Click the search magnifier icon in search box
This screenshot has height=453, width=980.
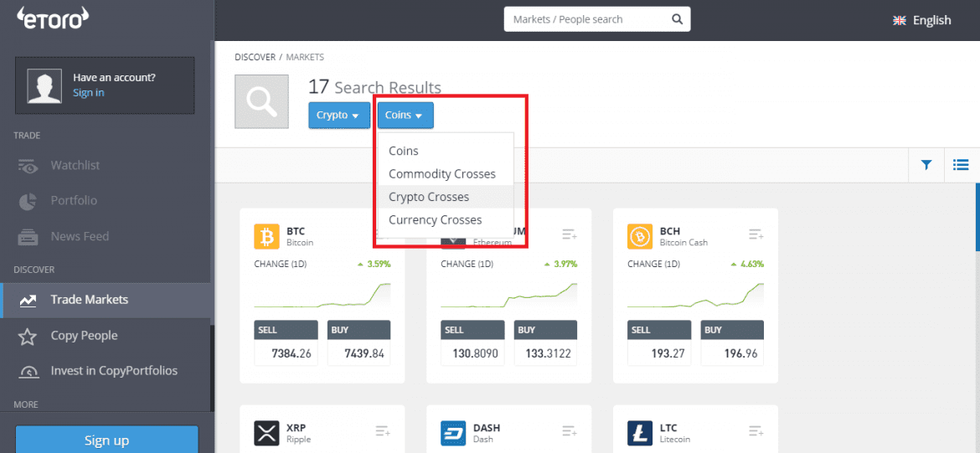[x=677, y=19]
